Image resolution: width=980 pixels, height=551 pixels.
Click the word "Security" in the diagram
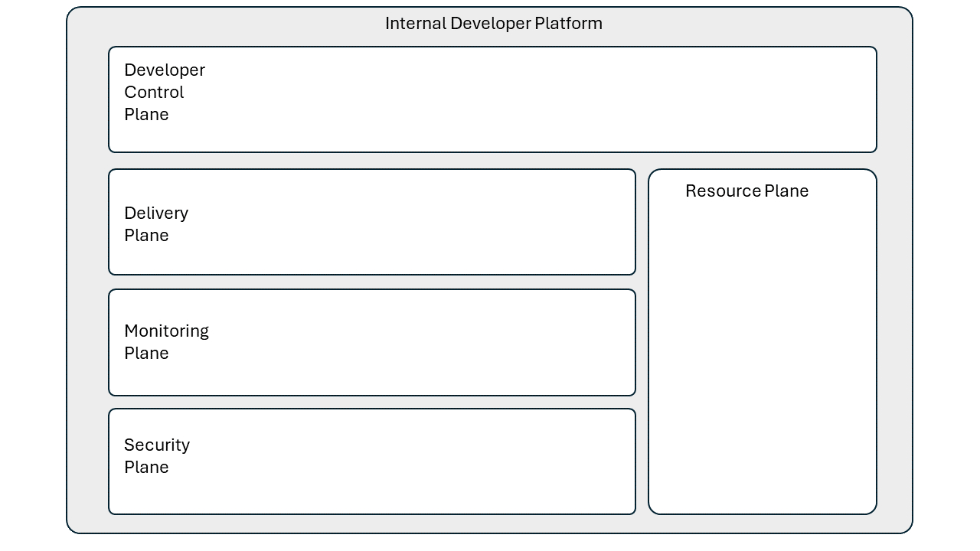(157, 445)
